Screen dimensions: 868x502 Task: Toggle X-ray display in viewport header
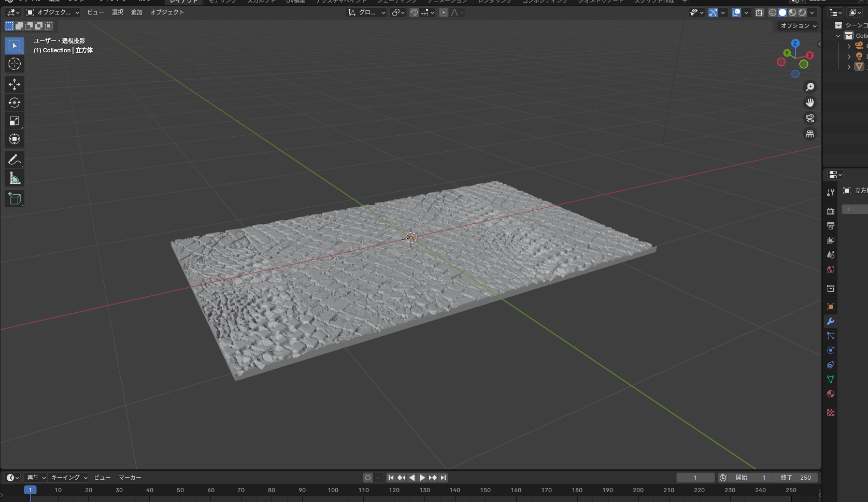[759, 12]
